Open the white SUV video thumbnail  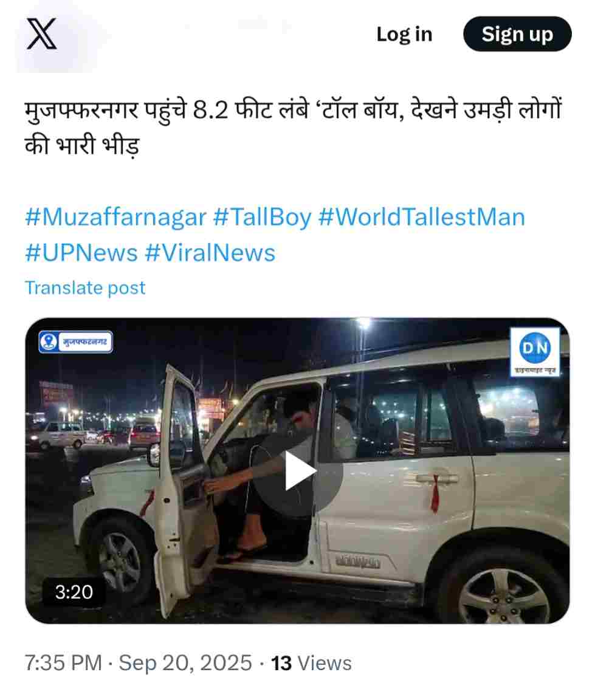coord(297,470)
